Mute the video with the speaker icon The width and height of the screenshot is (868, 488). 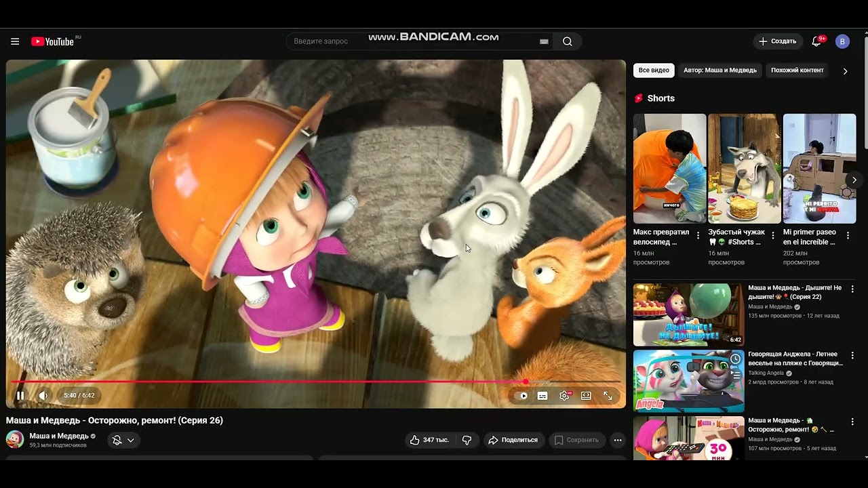tap(43, 396)
